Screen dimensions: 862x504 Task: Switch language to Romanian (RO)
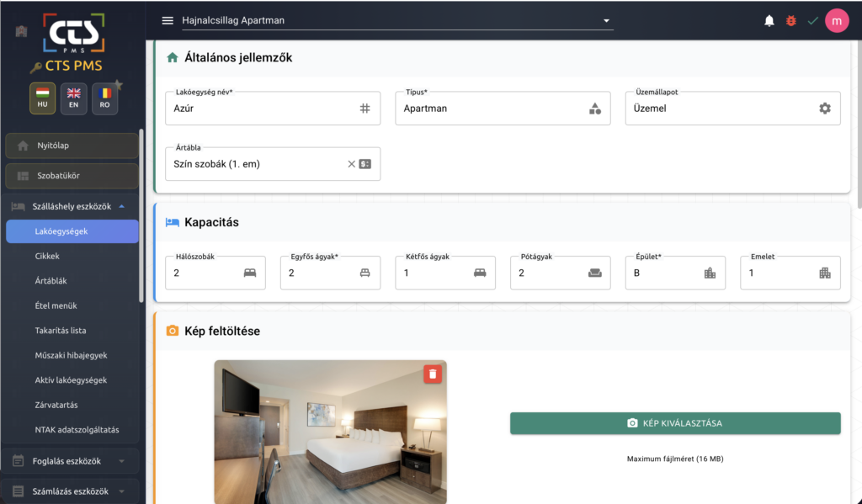[x=104, y=98]
